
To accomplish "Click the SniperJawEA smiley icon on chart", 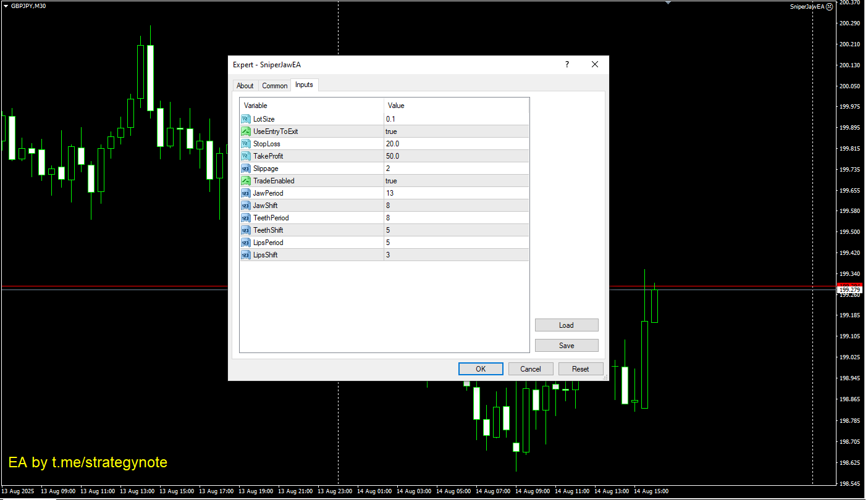I will click(x=829, y=6).
